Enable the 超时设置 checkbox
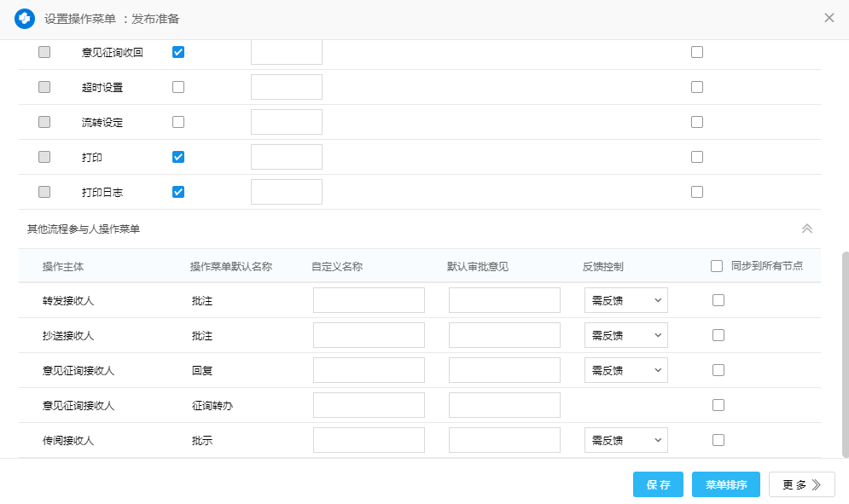The height and width of the screenshot is (504, 849). [178, 87]
